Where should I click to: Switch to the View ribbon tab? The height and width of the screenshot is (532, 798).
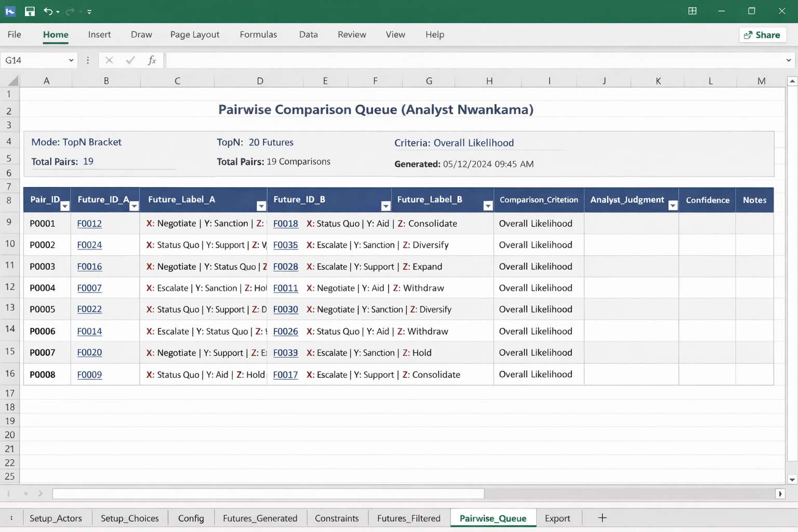[x=395, y=35]
